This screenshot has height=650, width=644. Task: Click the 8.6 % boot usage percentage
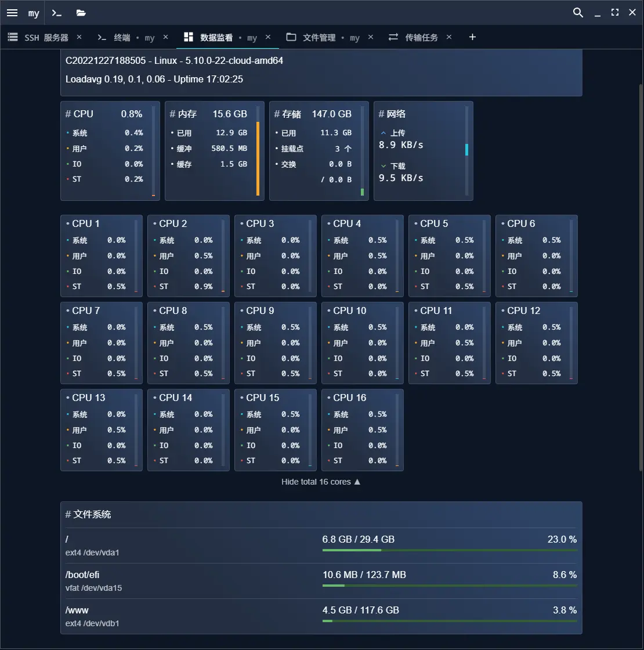(x=565, y=575)
